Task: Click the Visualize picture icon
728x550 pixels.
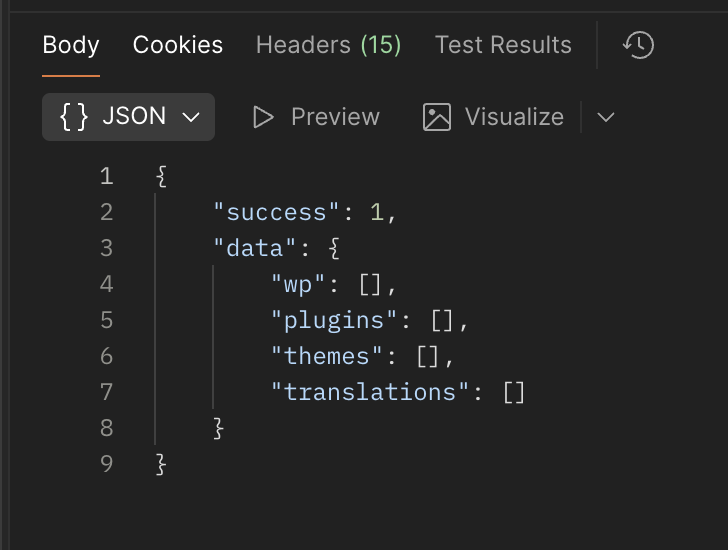Action: [x=437, y=117]
